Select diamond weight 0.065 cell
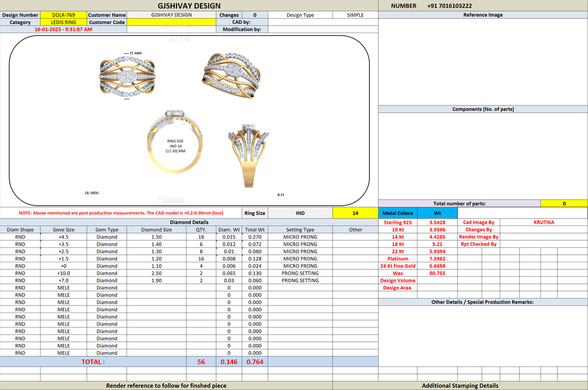The height and width of the screenshot is (390, 588). (x=229, y=273)
